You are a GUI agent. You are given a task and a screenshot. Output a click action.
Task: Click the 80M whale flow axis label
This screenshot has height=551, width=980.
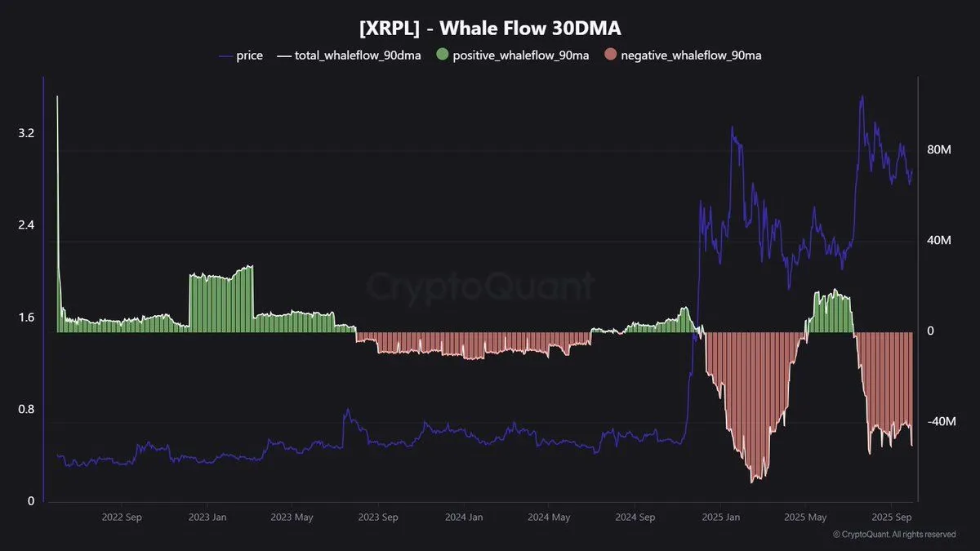(941, 150)
